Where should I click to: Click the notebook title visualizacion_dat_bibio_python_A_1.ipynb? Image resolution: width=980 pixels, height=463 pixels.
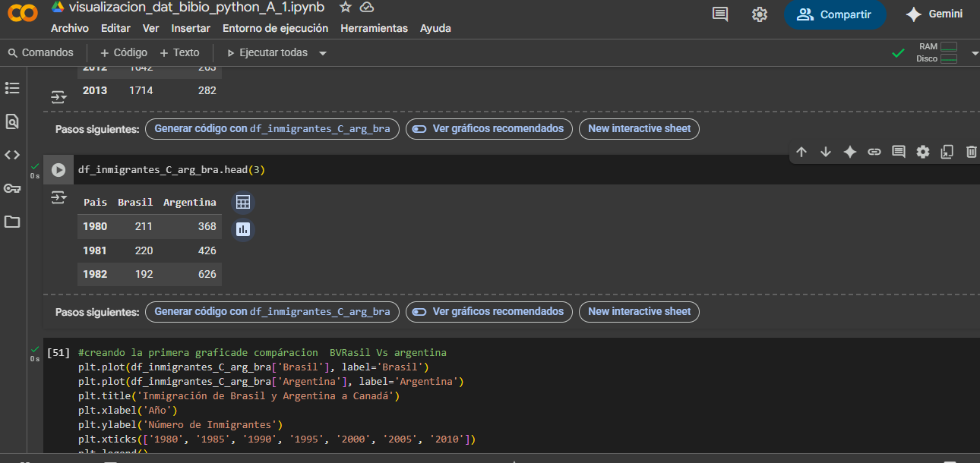[x=198, y=8]
